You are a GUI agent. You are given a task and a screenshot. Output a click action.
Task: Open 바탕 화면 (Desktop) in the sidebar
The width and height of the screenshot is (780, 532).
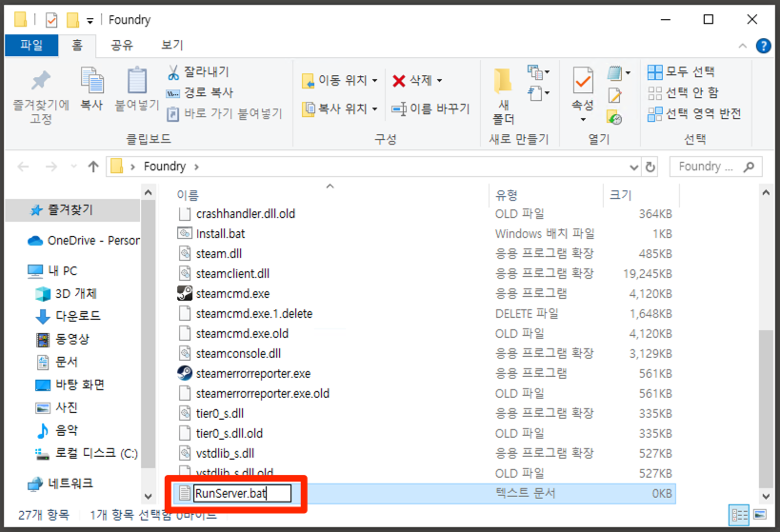point(70,384)
